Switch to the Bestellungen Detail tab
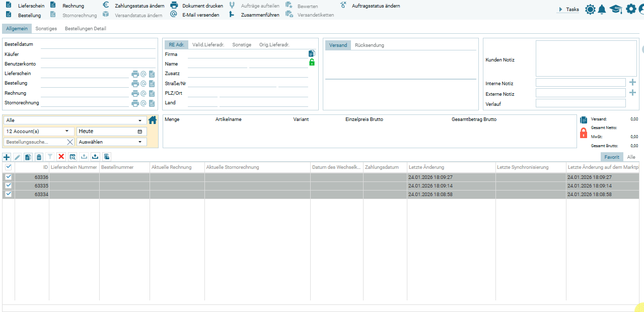This screenshot has width=644, height=312. coord(85,29)
